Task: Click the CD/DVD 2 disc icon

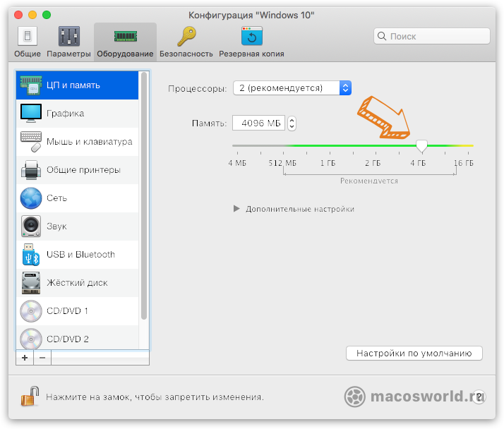Action: click(x=31, y=339)
